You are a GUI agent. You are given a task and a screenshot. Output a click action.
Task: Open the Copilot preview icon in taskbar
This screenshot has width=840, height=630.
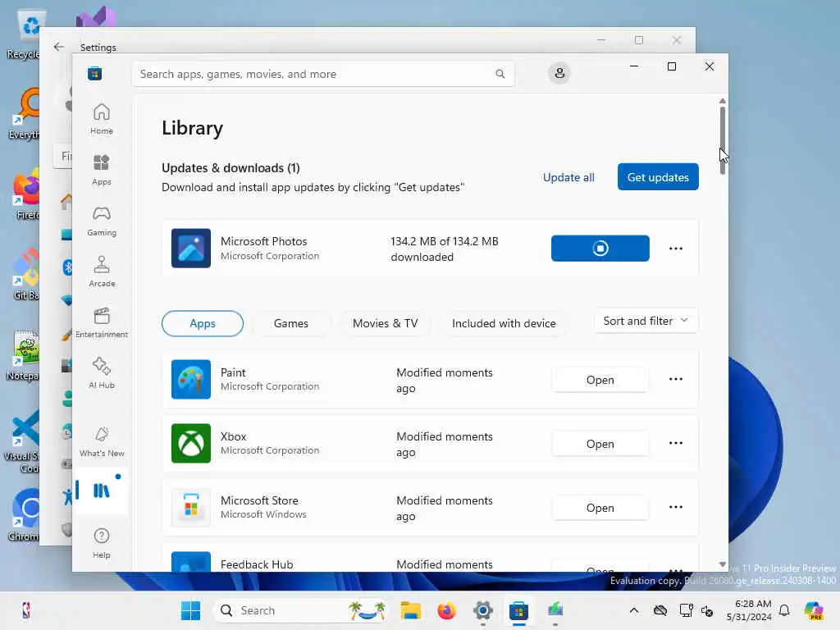tap(813, 610)
